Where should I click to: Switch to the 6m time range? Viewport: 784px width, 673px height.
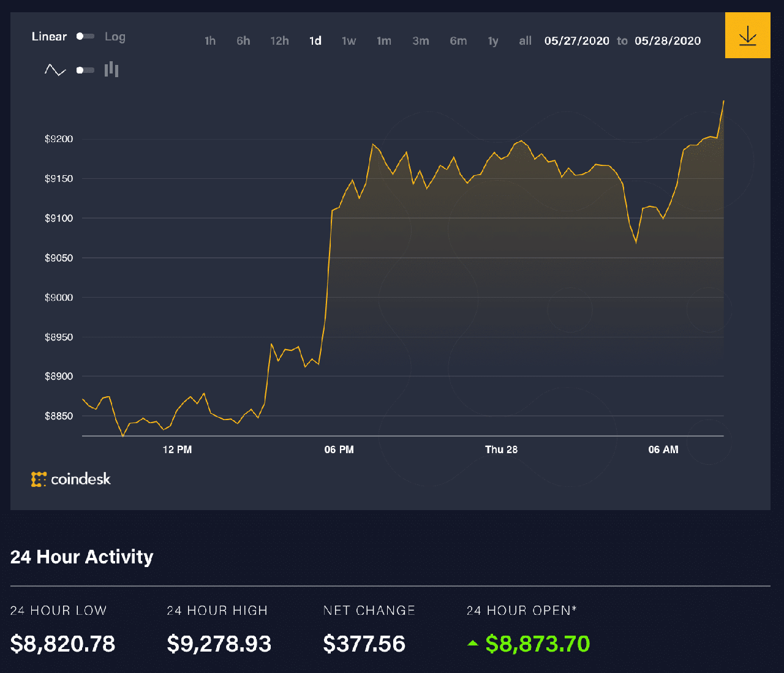coord(458,41)
